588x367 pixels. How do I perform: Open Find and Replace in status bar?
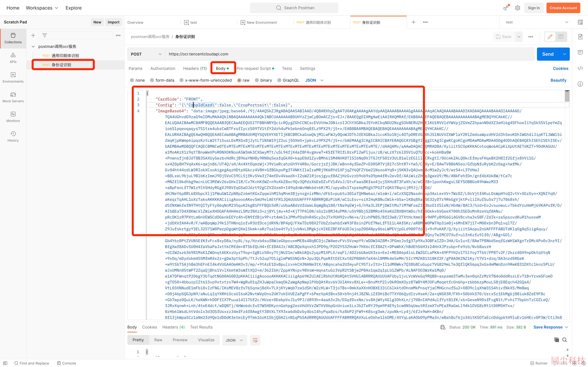pyautogui.click(x=32, y=363)
